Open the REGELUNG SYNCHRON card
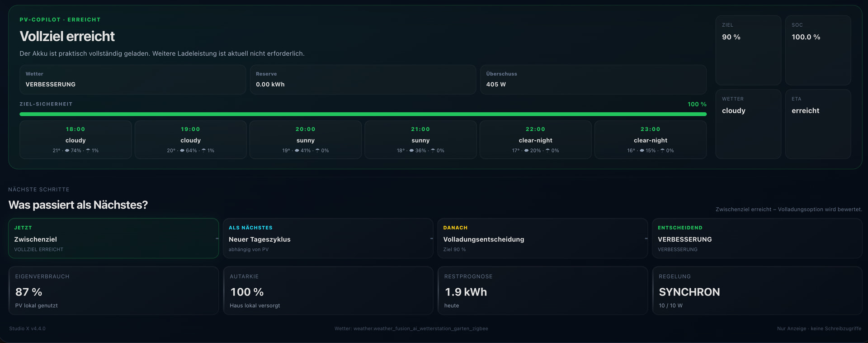 [757, 291]
